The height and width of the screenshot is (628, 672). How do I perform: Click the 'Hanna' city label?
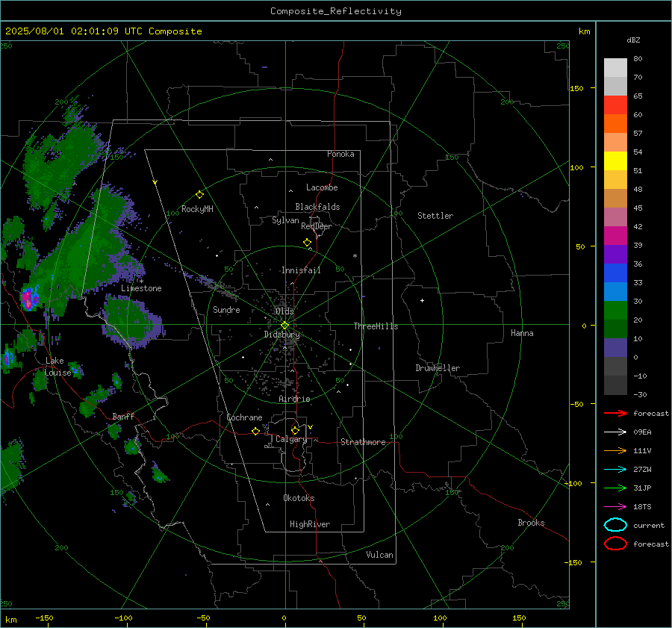click(x=522, y=333)
